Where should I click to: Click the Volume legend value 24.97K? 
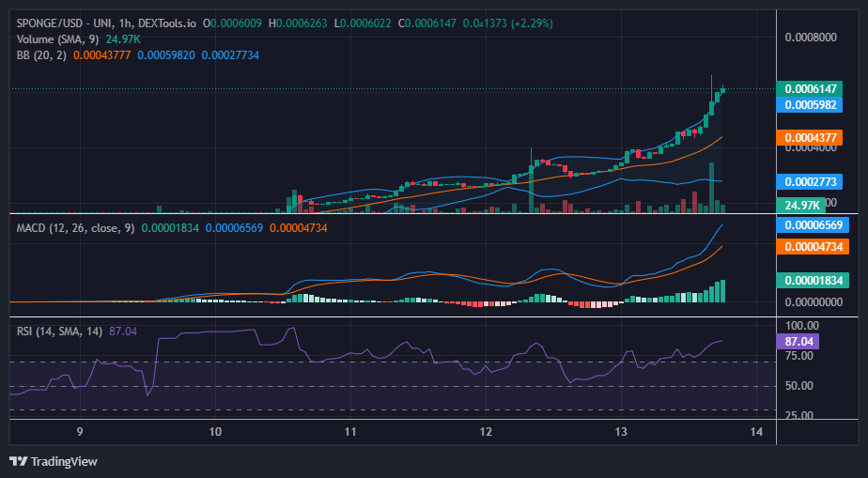tap(124, 39)
